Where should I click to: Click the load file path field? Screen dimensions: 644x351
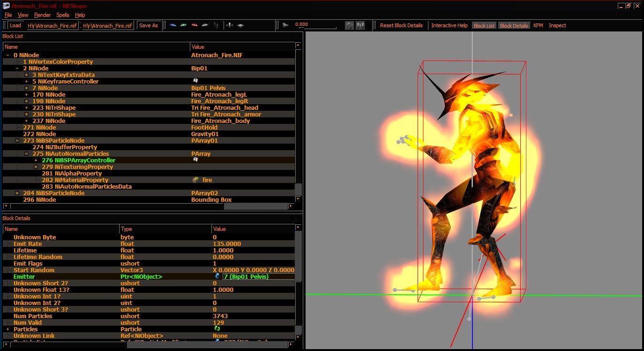[52, 26]
